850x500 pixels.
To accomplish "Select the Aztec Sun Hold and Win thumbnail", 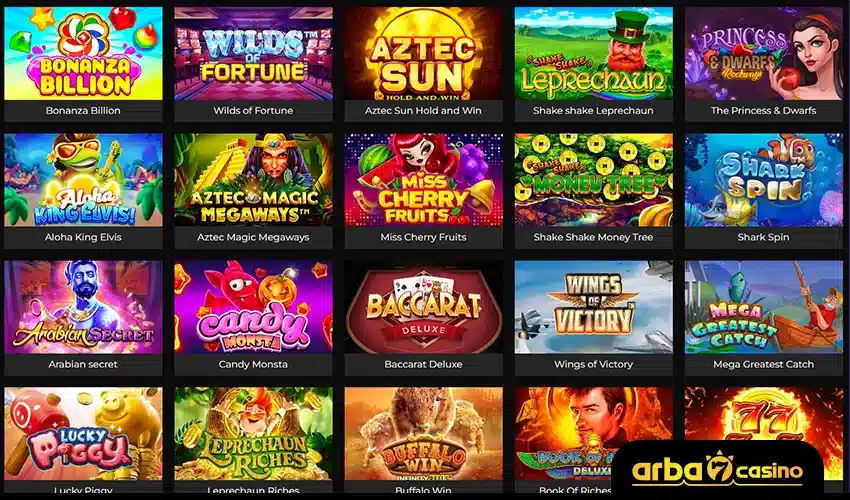I will point(423,53).
